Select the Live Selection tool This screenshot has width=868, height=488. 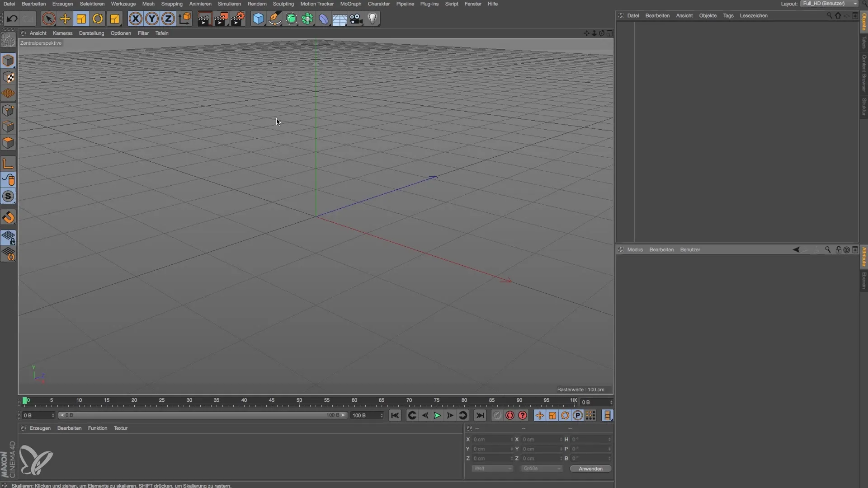point(48,19)
